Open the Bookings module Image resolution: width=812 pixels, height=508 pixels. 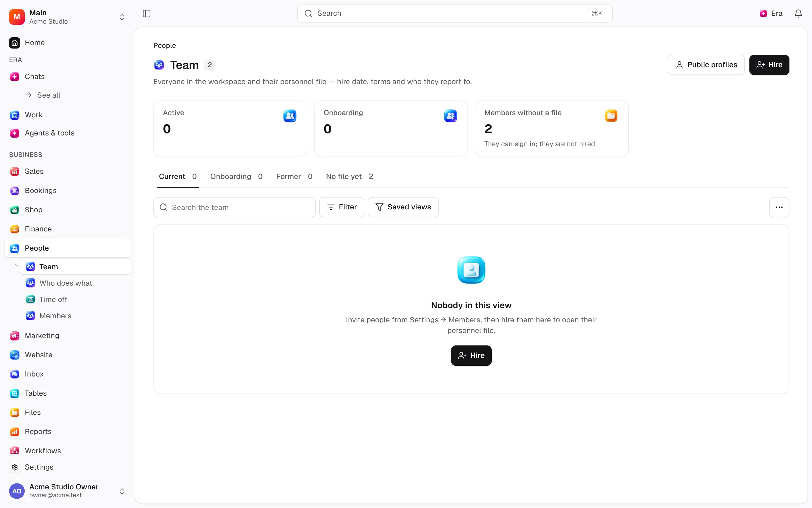click(67, 190)
